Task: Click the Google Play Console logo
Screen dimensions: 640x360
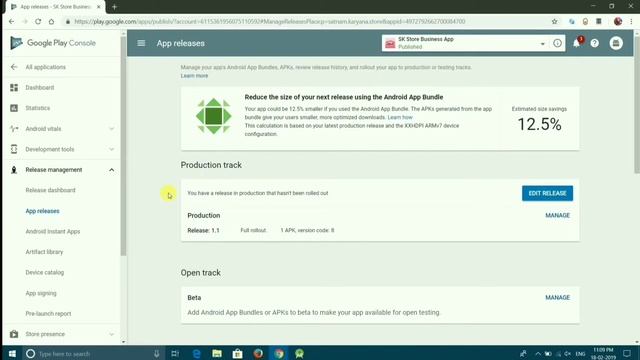Action: click(x=53, y=43)
